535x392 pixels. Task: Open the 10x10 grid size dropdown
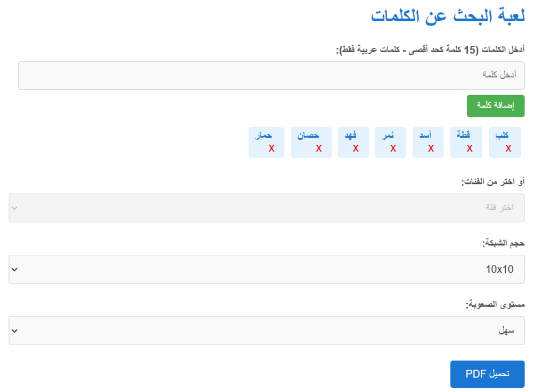[x=267, y=269]
